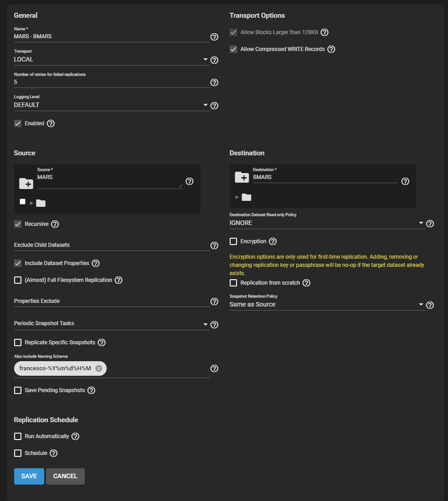The width and height of the screenshot is (448, 501).
Task: Click the Exclude Child Datasets field
Action: [x=112, y=245]
